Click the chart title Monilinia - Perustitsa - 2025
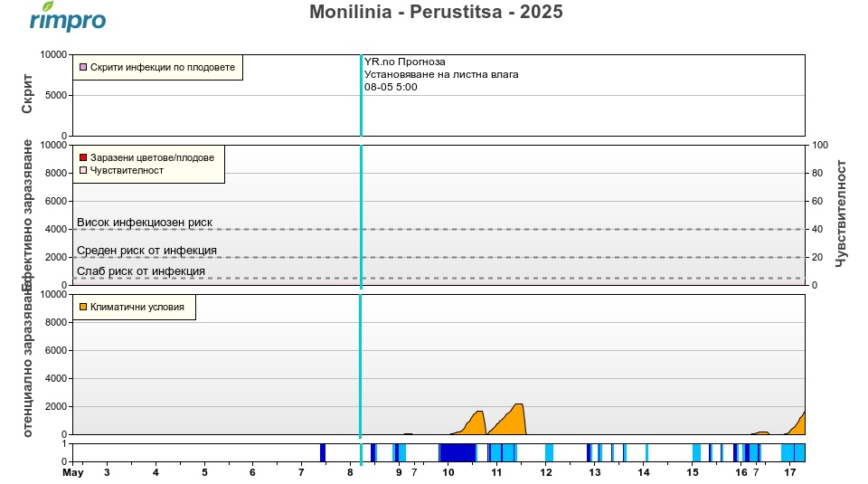This screenshot has height=484, width=868. click(436, 12)
